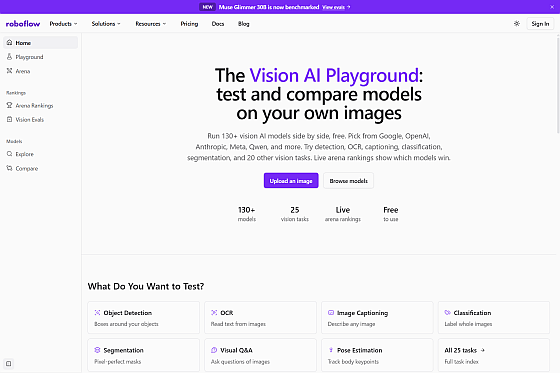Open the Docs page

coord(218,24)
